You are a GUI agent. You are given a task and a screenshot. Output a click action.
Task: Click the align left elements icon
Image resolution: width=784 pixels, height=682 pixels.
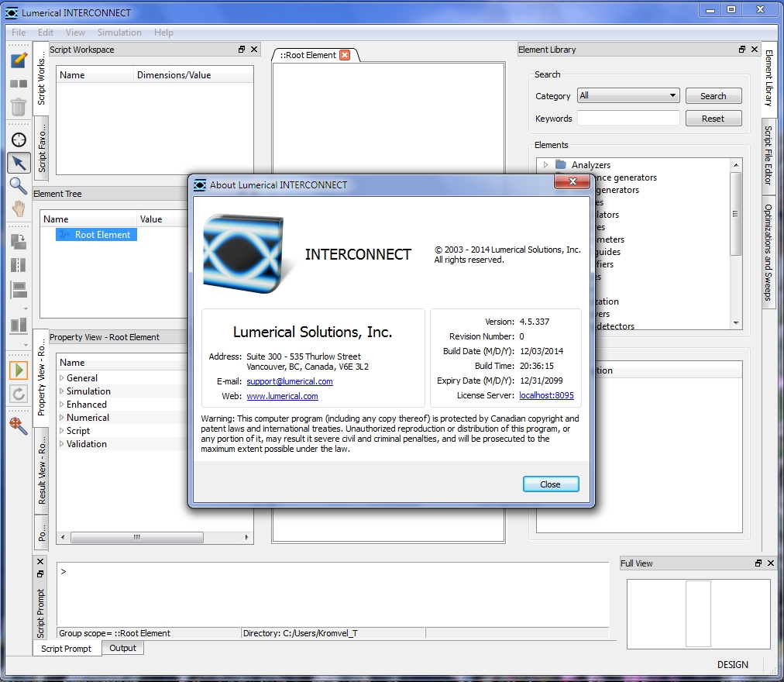(x=19, y=290)
